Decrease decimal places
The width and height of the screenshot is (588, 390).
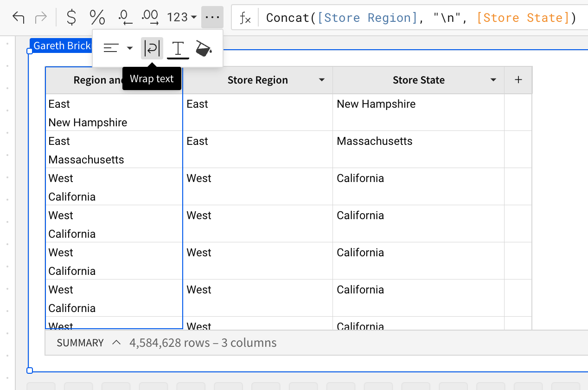tap(125, 18)
